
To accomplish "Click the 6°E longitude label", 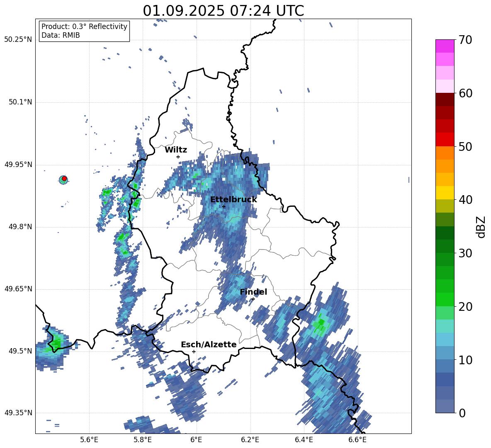I will [x=196, y=440].
